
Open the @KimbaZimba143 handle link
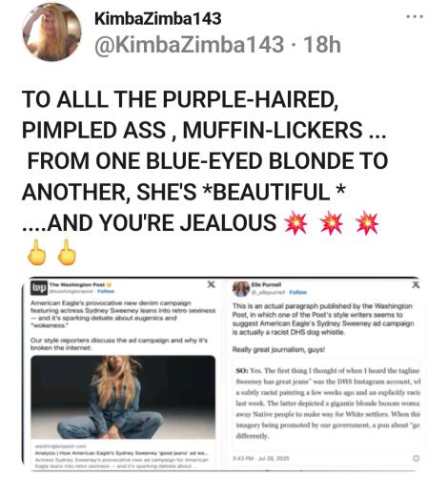click(x=190, y=44)
